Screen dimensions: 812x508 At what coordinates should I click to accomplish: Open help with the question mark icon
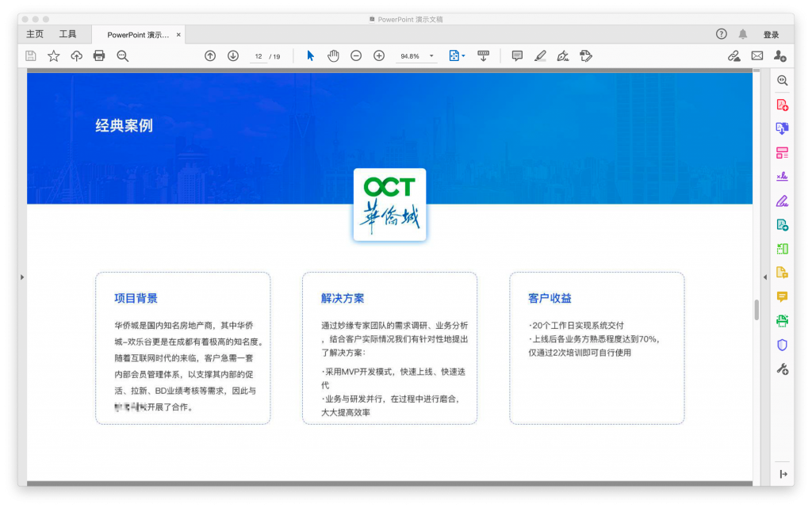722,34
